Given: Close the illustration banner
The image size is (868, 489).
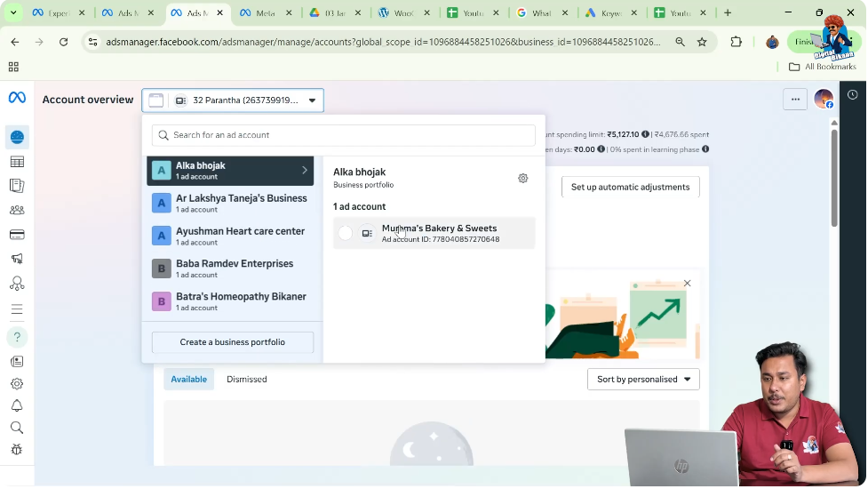Looking at the screenshot, I should 687,284.
